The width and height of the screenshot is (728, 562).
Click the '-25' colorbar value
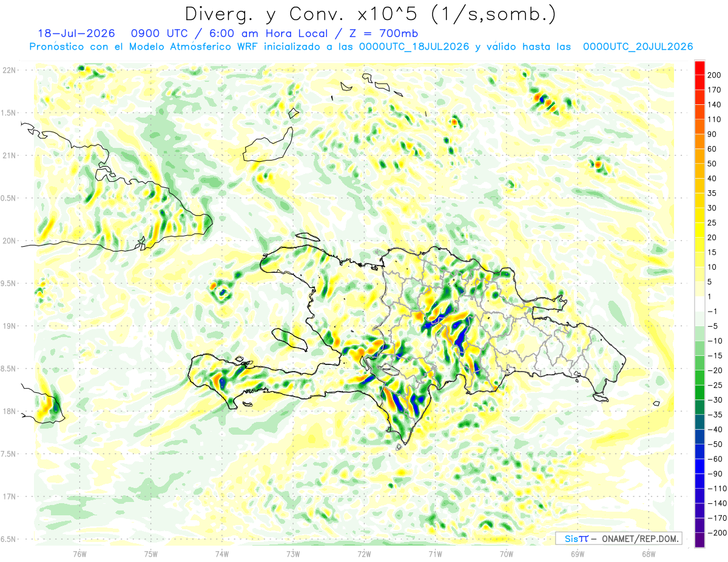tap(714, 385)
